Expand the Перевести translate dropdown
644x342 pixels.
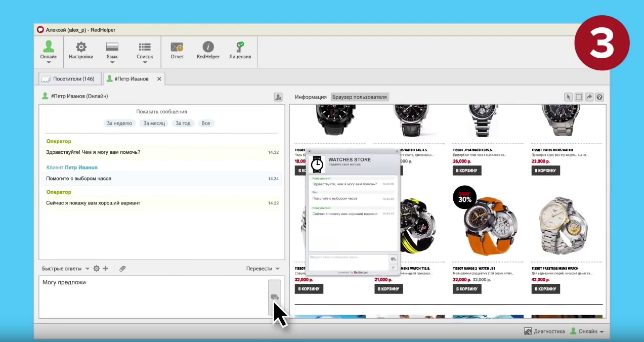[x=263, y=269]
